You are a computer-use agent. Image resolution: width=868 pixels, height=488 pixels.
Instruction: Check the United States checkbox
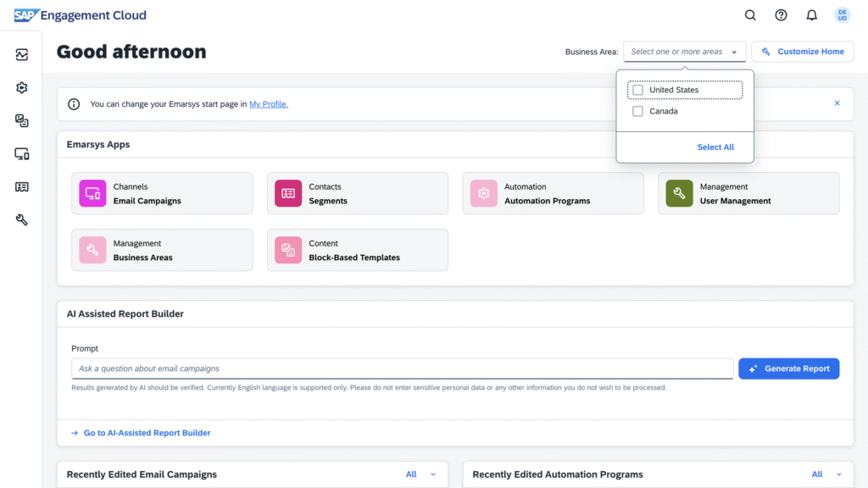tap(638, 90)
